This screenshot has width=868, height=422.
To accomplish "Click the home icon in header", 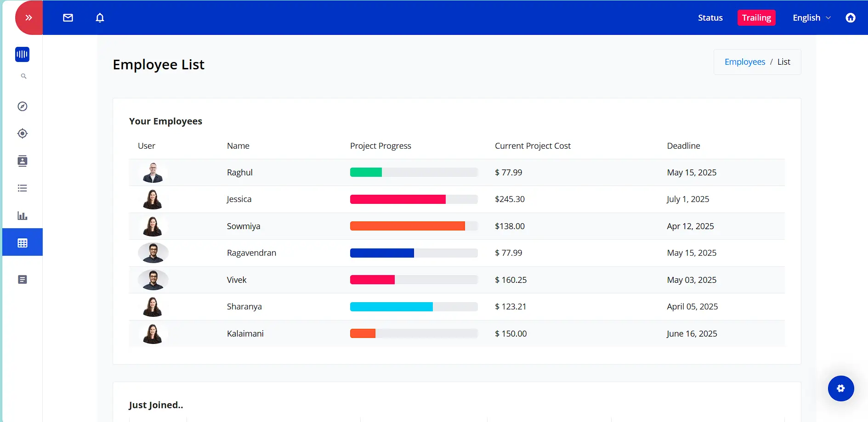I will coord(850,18).
